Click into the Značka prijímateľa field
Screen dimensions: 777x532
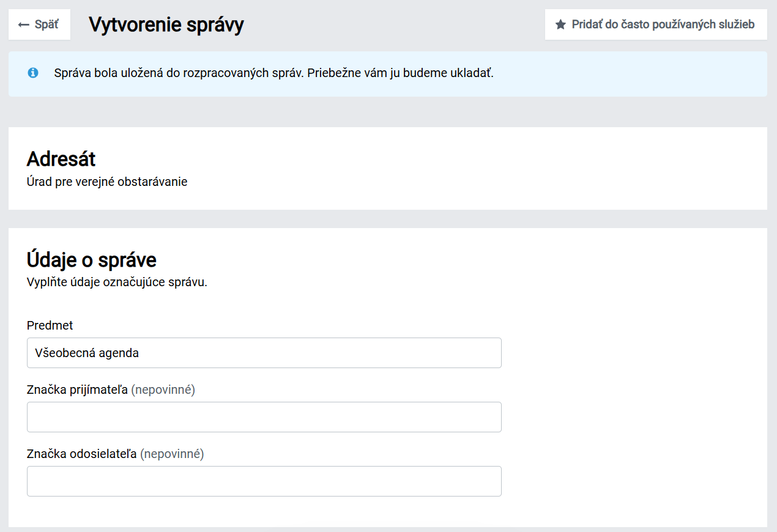264,417
